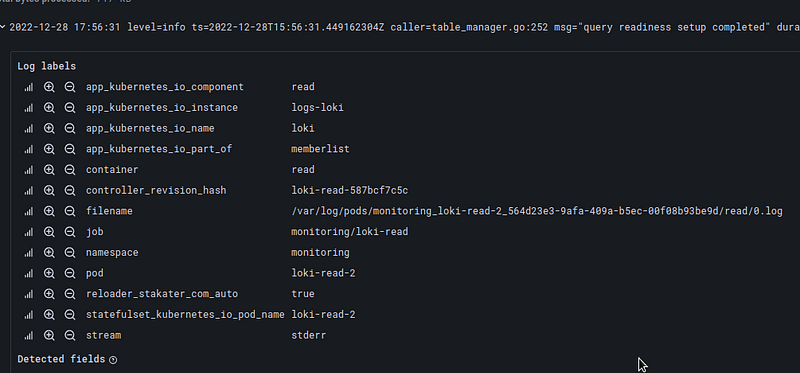
Task: Filter out the container read label
Action: click(70, 170)
